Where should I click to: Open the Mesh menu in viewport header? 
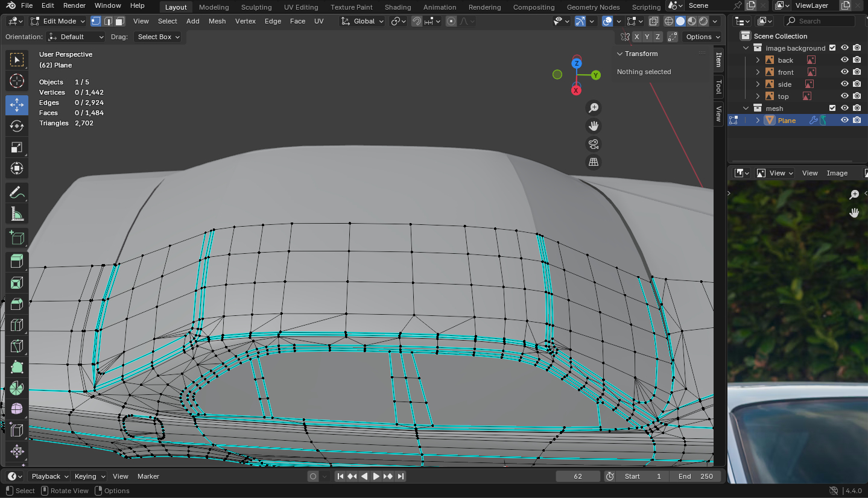click(x=217, y=21)
